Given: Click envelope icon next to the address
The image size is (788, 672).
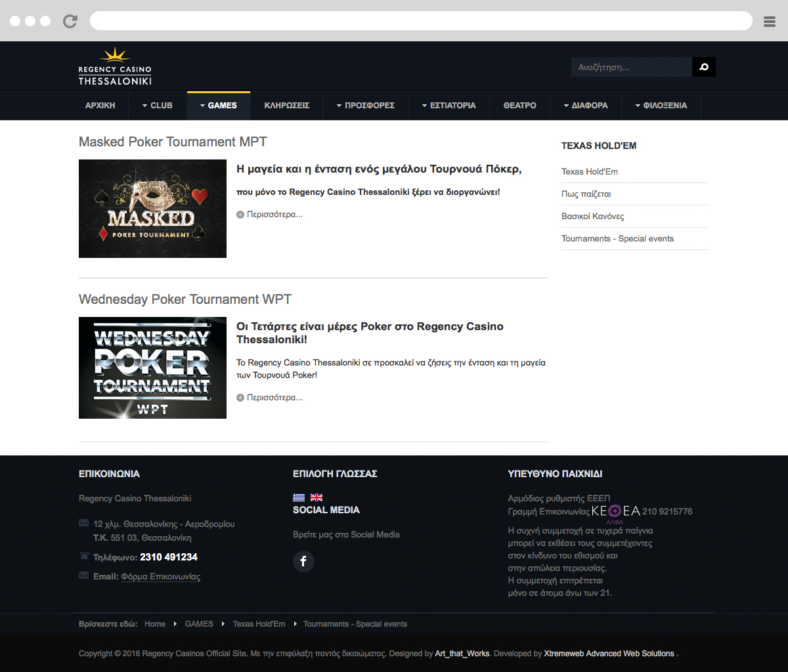Looking at the screenshot, I should pos(83,523).
